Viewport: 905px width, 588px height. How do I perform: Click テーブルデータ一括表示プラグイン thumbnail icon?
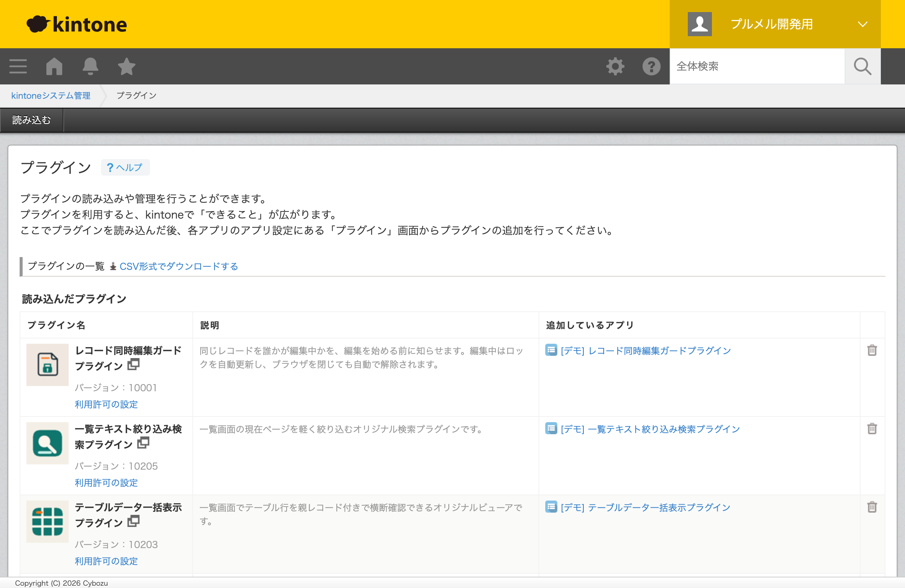click(x=47, y=522)
